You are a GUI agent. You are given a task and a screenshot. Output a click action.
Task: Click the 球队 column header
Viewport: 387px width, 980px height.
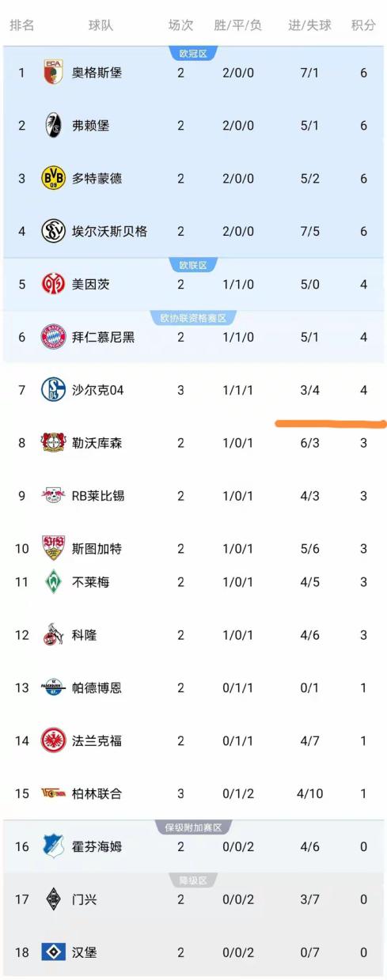click(x=101, y=25)
